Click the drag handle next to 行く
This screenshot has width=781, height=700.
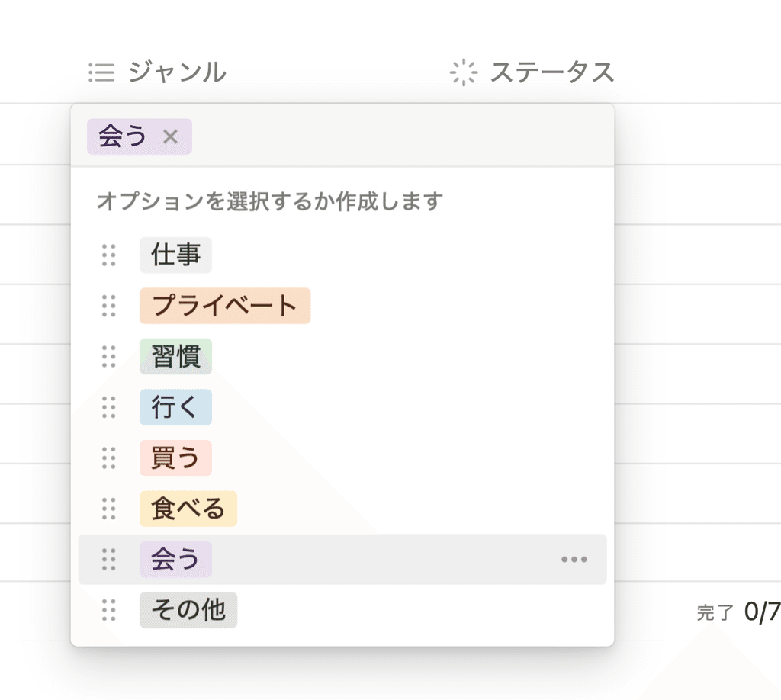click(x=108, y=407)
